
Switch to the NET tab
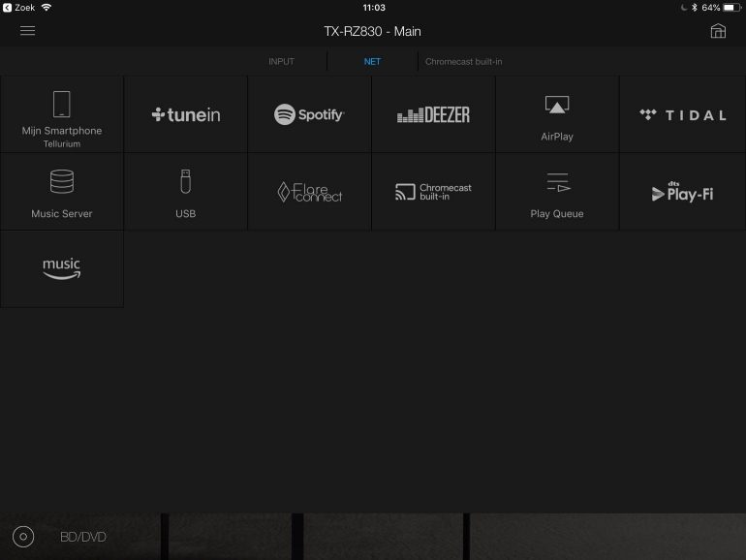373,62
